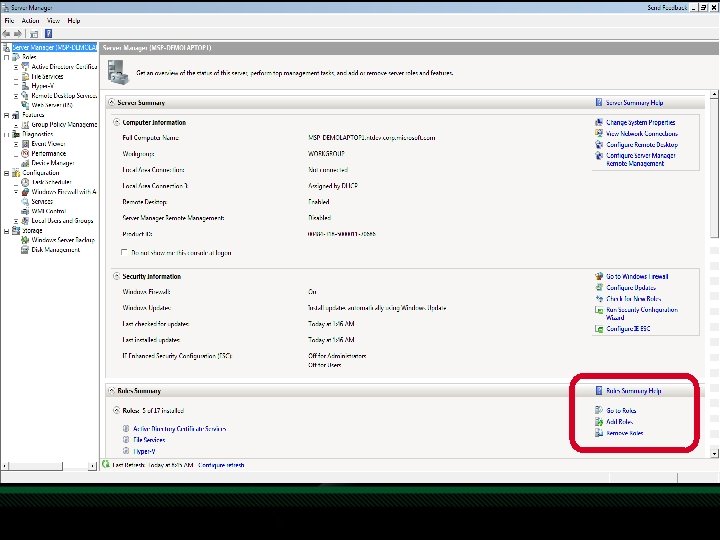The width and height of the screenshot is (720, 540).
Task: Collapse the Configuration tree branch
Action: coord(6,173)
